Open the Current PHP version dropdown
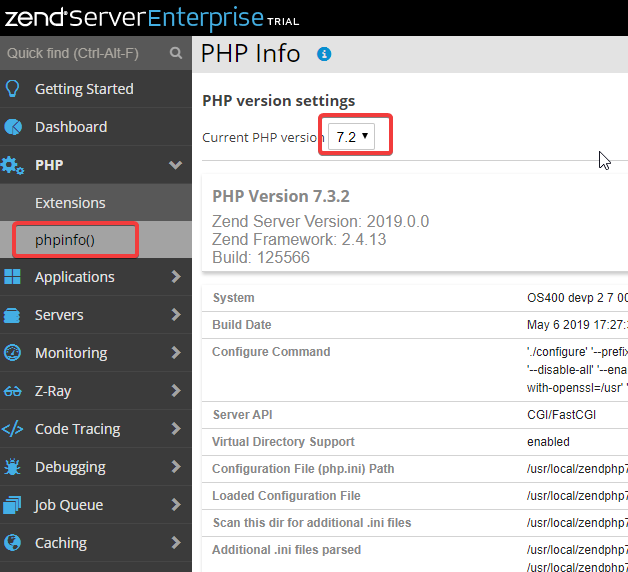This screenshot has width=628, height=572. click(354, 137)
